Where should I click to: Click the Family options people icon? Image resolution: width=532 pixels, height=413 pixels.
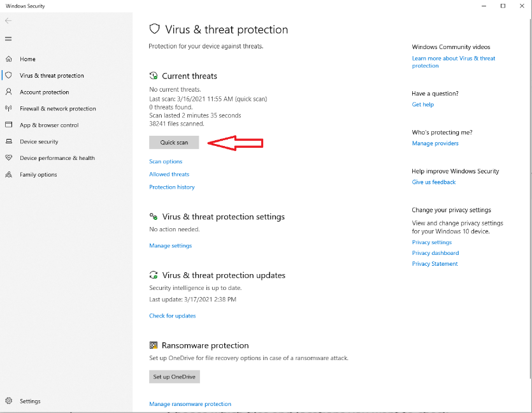point(9,175)
